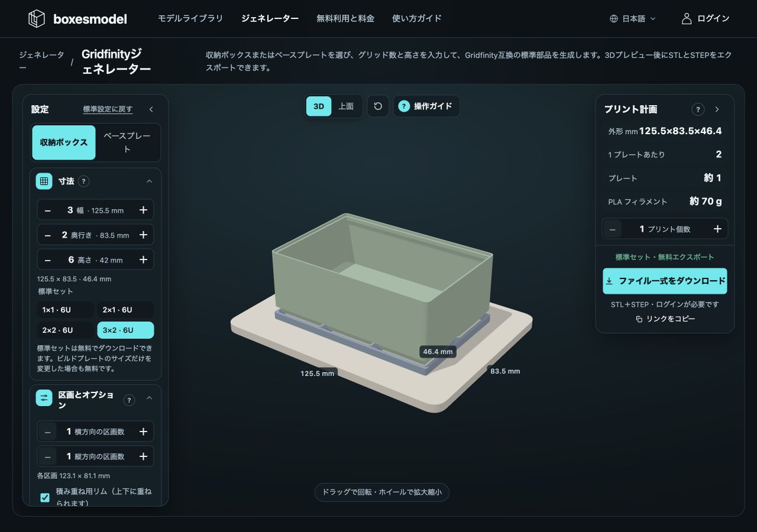The height and width of the screenshot is (532, 757).
Task: Click the globe language icon
Action: [614, 19]
